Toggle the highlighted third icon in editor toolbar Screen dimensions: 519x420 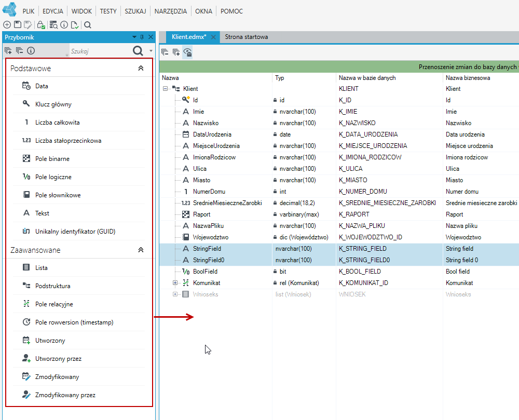pyautogui.click(x=187, y=52)
